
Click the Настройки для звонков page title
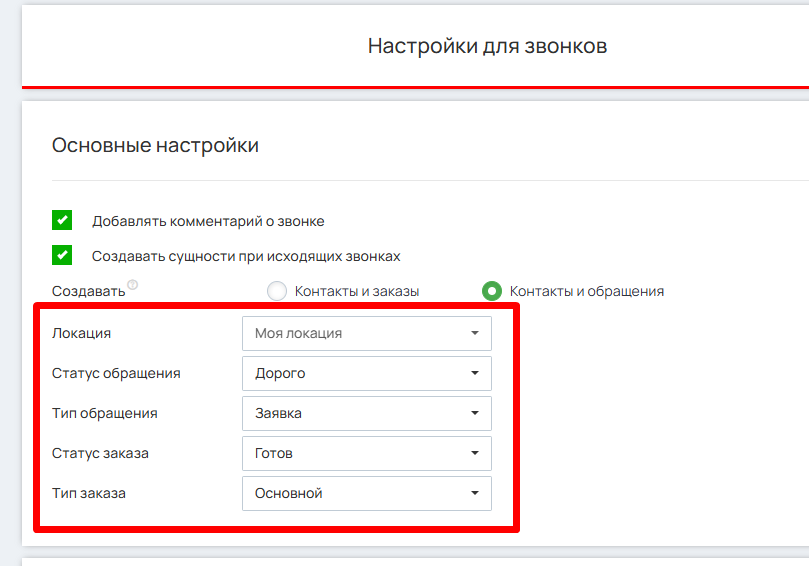click(487, 46)
